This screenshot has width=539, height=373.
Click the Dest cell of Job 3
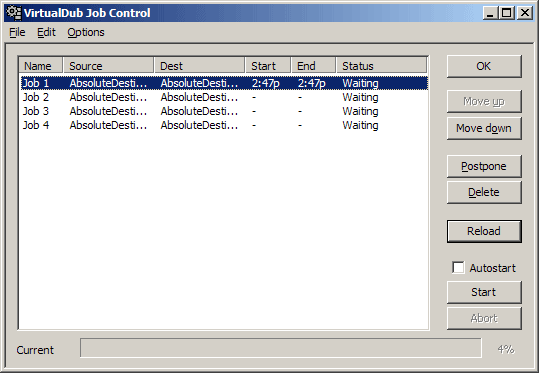click(199, 111)
